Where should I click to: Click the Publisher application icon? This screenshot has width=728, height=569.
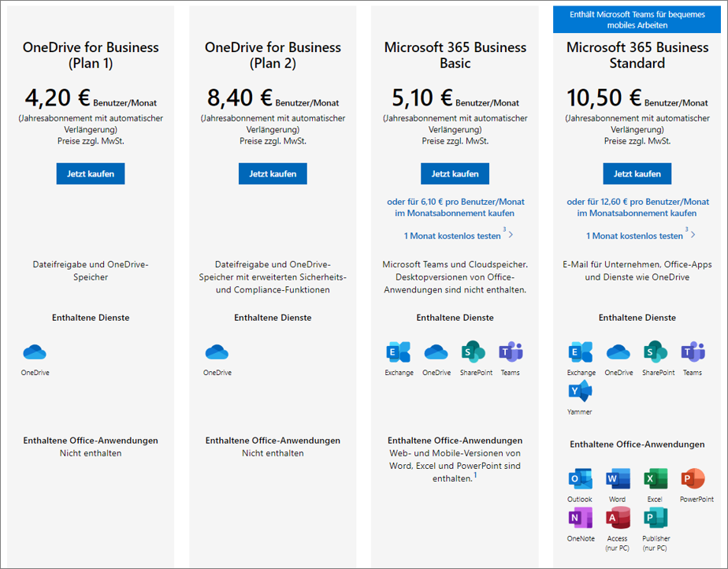coord(655,518)
